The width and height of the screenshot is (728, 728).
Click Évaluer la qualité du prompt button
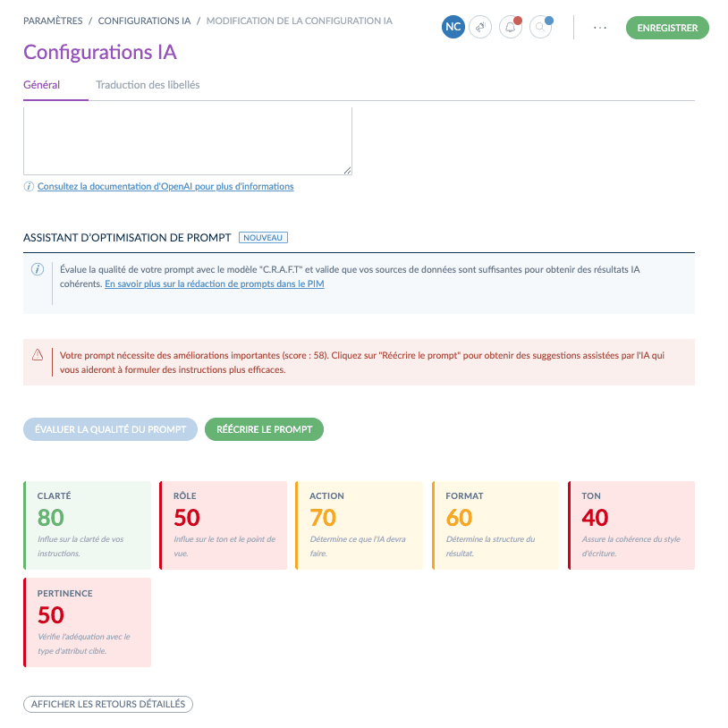click(x=110, y=429)
